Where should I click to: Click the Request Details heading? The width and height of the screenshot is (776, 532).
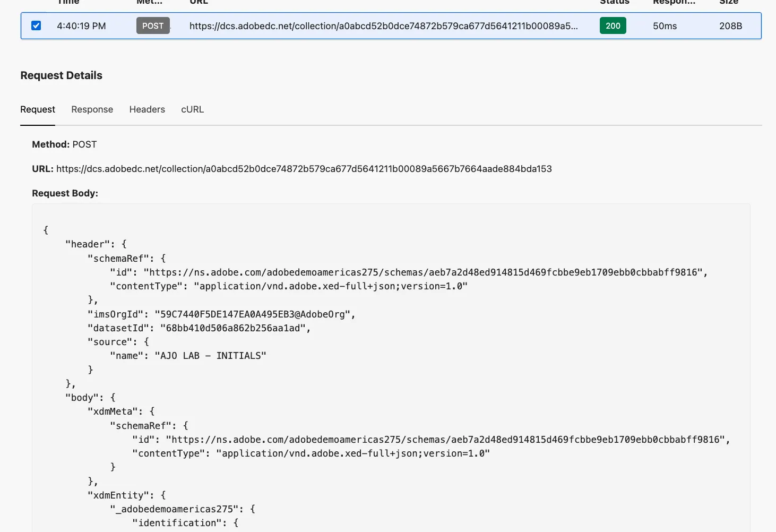tap(62, 75)
